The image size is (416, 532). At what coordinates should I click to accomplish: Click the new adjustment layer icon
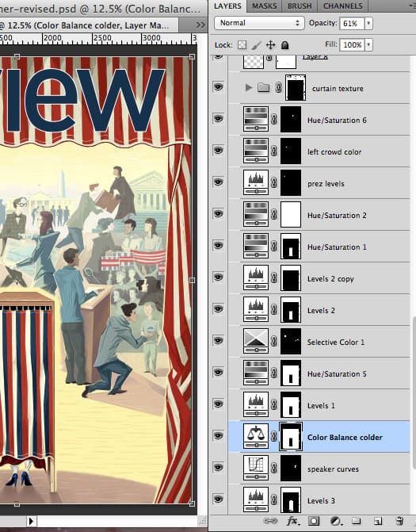click(336, 521)
